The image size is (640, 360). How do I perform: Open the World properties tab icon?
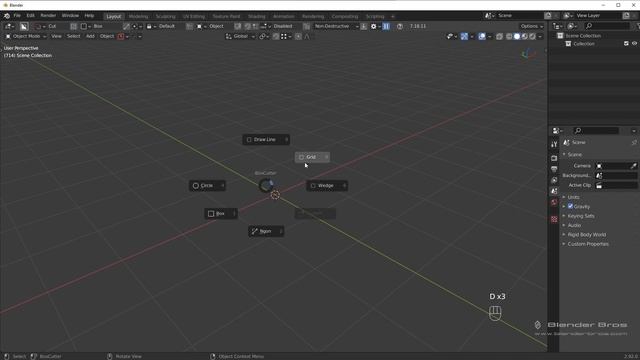pos(554,202)
